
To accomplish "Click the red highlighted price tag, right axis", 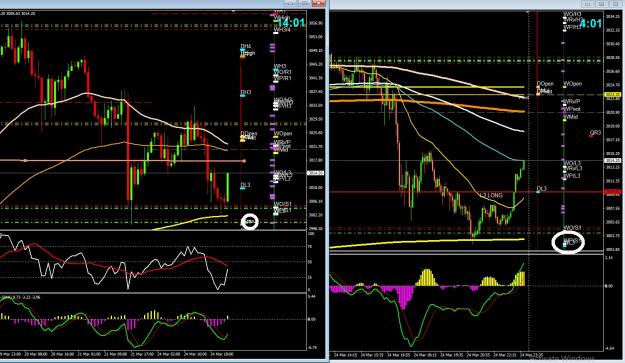I will [613, 192].
